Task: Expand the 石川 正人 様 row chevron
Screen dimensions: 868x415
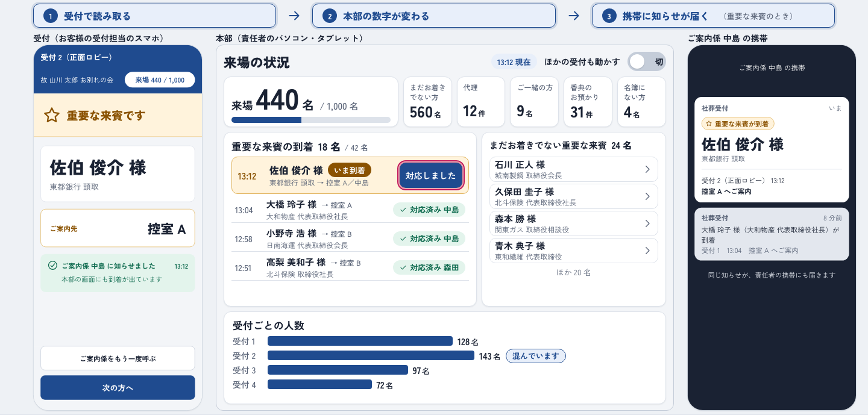Action: tap(647, 169)
